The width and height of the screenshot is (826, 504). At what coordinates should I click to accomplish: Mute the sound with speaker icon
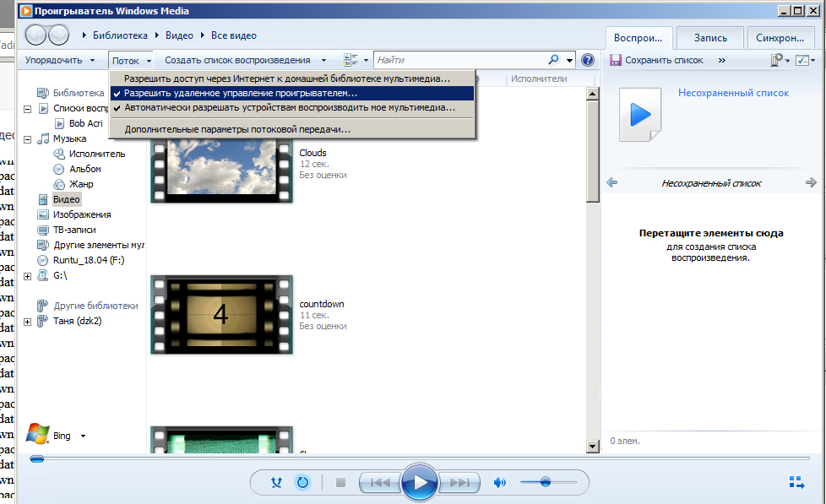[x=500, y=483]
